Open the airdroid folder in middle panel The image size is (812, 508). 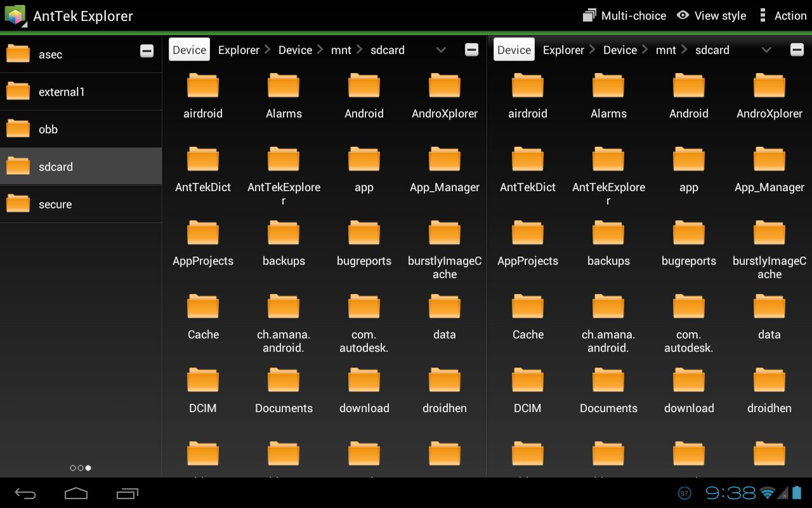click(203, 96)
